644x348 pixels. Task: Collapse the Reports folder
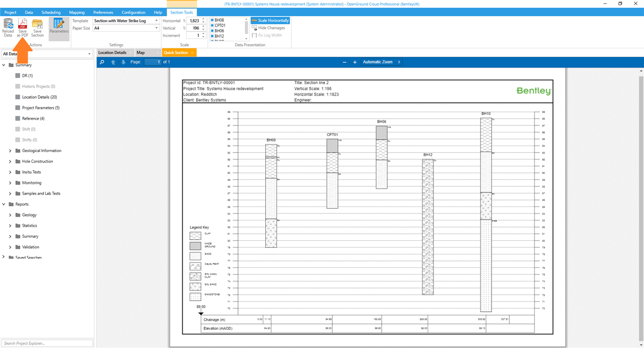4,204
